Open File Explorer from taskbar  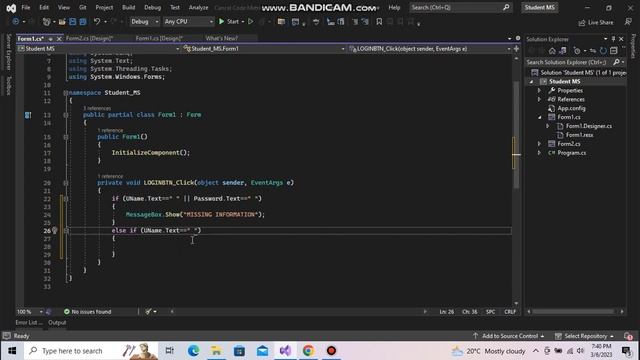point(216,351)
